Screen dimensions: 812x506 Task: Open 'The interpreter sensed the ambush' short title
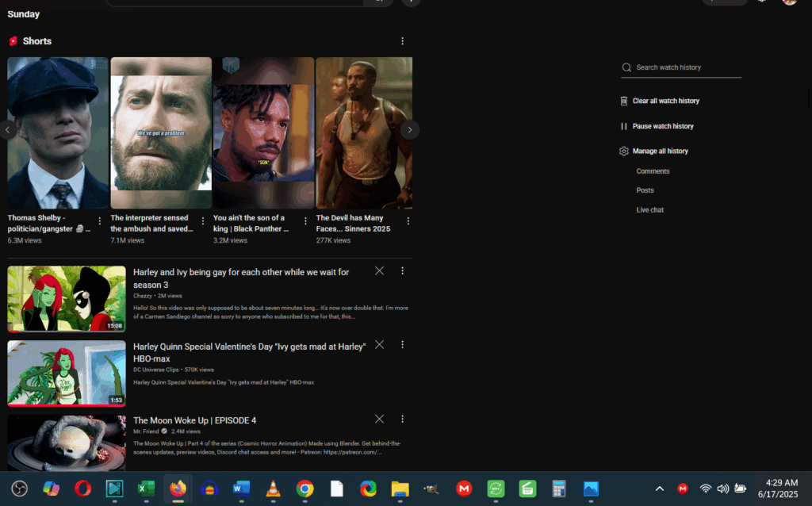[x=151, y=224]
